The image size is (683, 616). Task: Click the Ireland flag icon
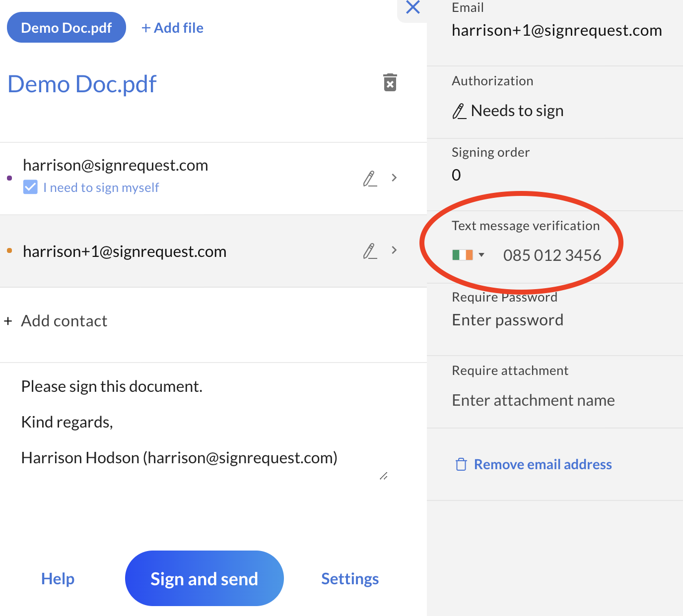[x=463, y=255]
